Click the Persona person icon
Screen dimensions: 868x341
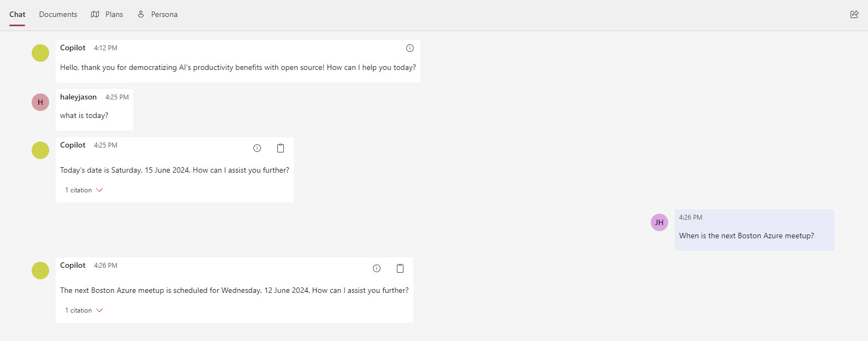tap(141, 14)
